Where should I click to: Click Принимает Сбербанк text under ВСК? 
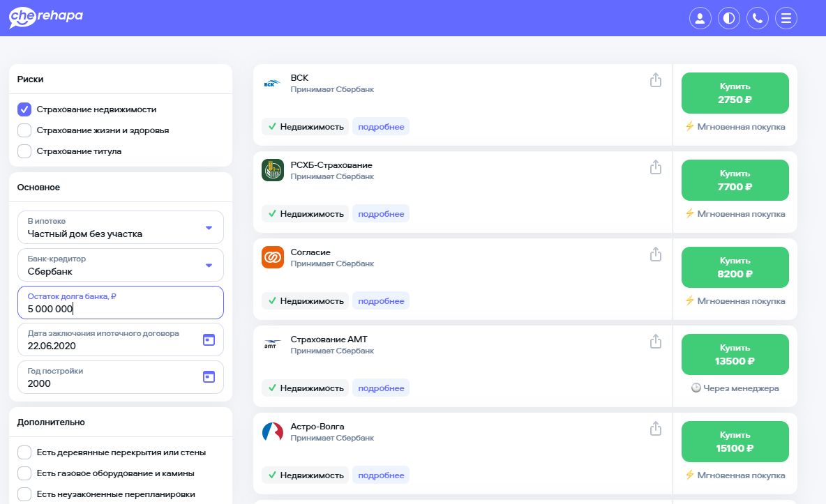pos(332,89)
